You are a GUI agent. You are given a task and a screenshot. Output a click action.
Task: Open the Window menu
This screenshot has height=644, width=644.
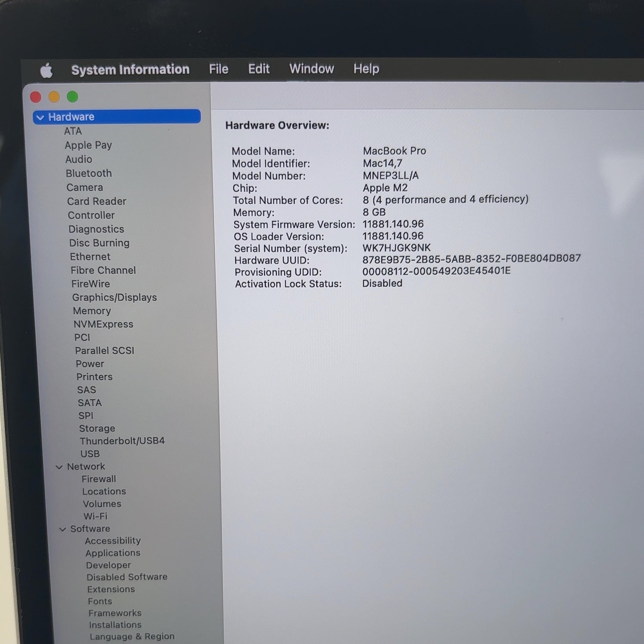(x=312, y=69)
